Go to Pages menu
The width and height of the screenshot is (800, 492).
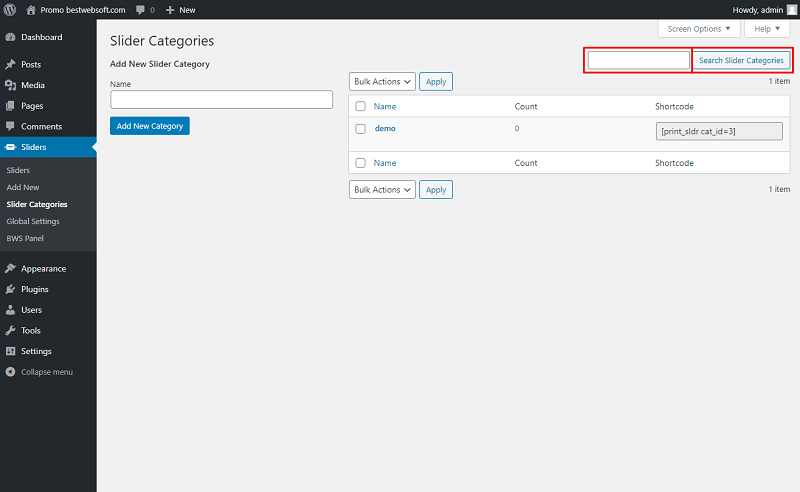(32, 106)
